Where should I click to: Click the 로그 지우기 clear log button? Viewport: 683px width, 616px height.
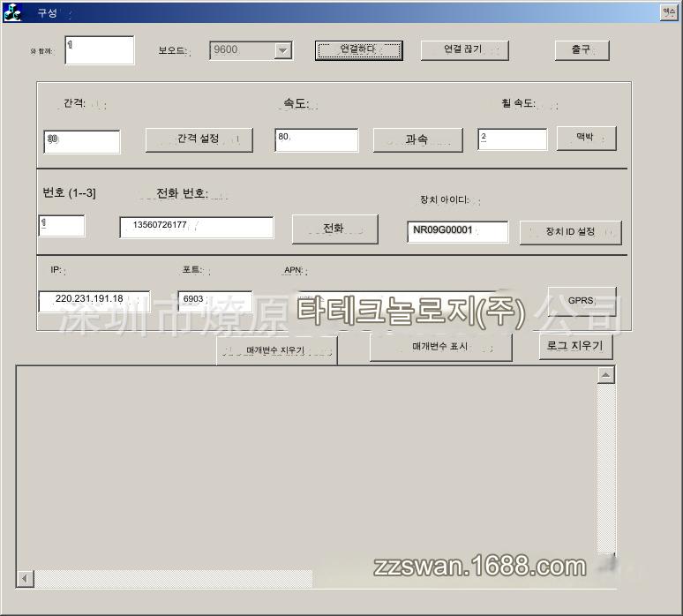click(x=575, y=347)
